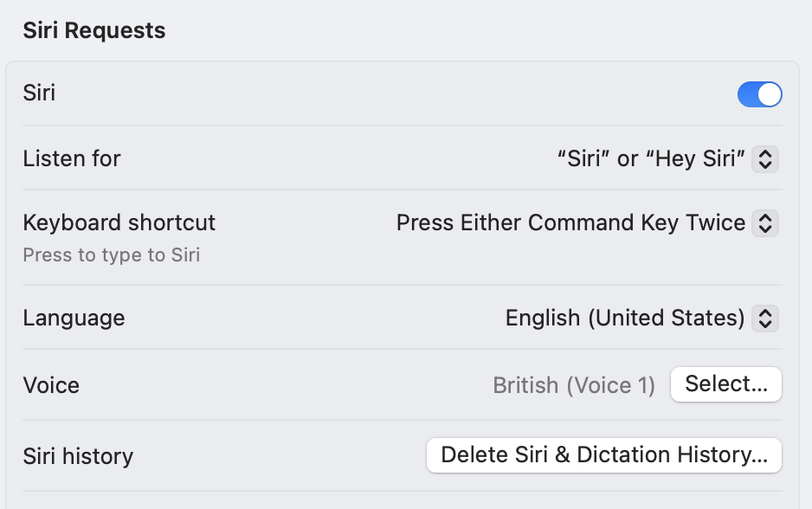Click the Keyboard shortcut label
The height and width of the screenshot is (509, 812).
point(119,222)
